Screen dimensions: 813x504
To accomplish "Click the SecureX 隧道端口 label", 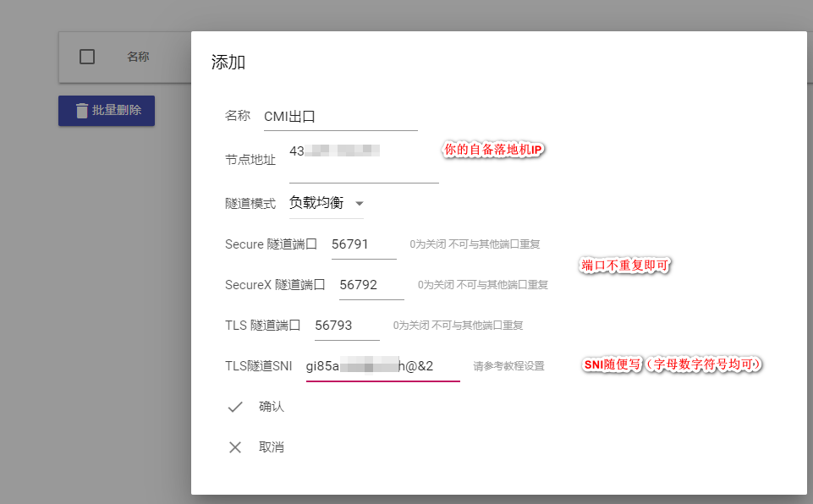I will click(275, 285).
